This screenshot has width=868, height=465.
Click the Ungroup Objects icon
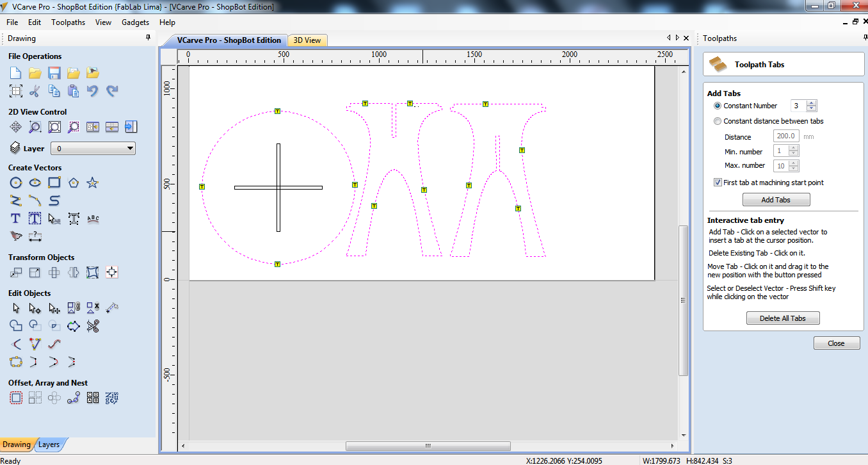click(93, 309)
